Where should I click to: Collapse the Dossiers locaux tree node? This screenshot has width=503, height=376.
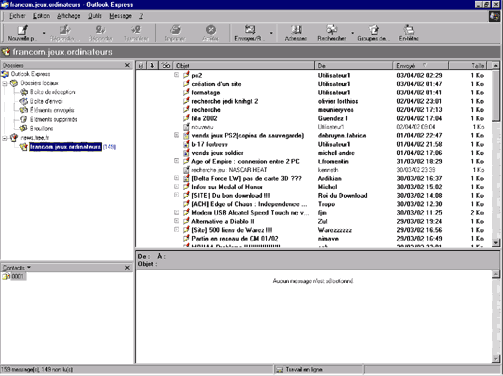click(5, 83)
